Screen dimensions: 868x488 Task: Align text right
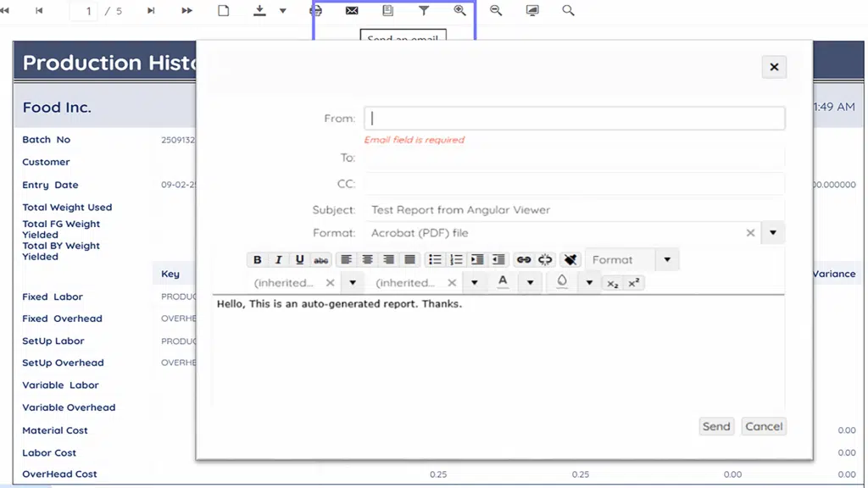tap(388, 259)
